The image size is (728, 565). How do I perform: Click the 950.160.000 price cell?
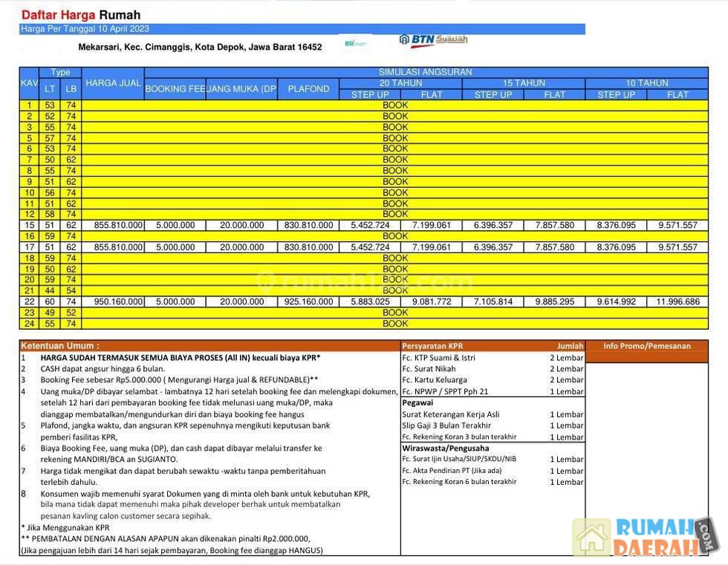[113, 302]
